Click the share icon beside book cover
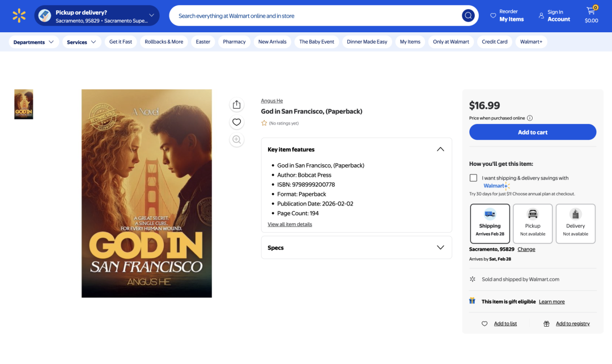This screenshot has height=364, width=612. click(237, 105)
